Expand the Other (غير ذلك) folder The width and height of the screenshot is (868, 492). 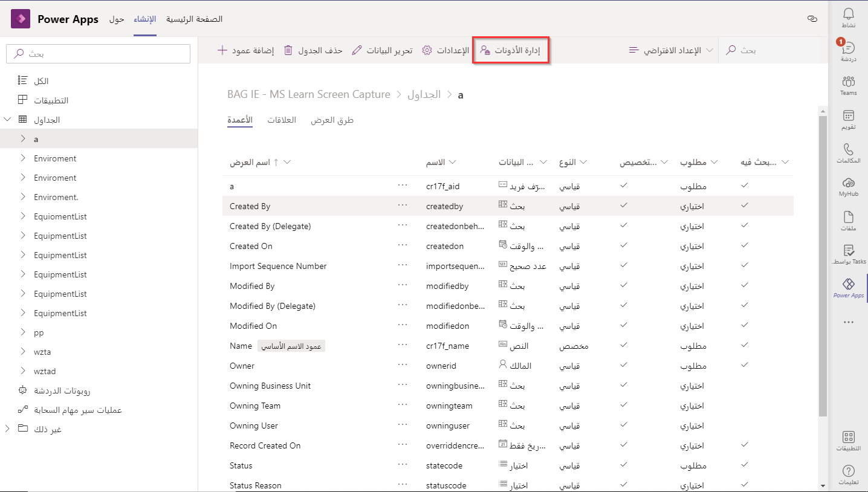(x=8, y=429)
